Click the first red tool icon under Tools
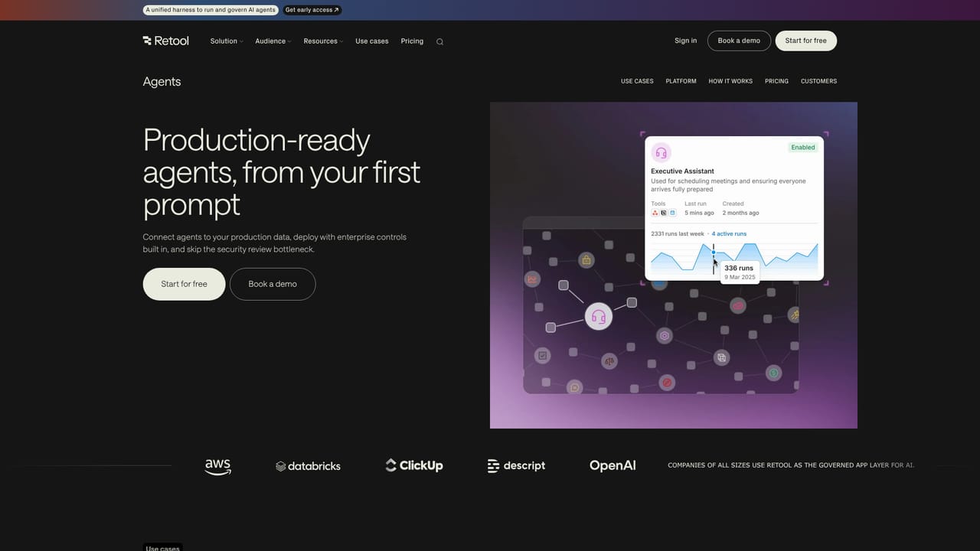 (x=655, y=213)
